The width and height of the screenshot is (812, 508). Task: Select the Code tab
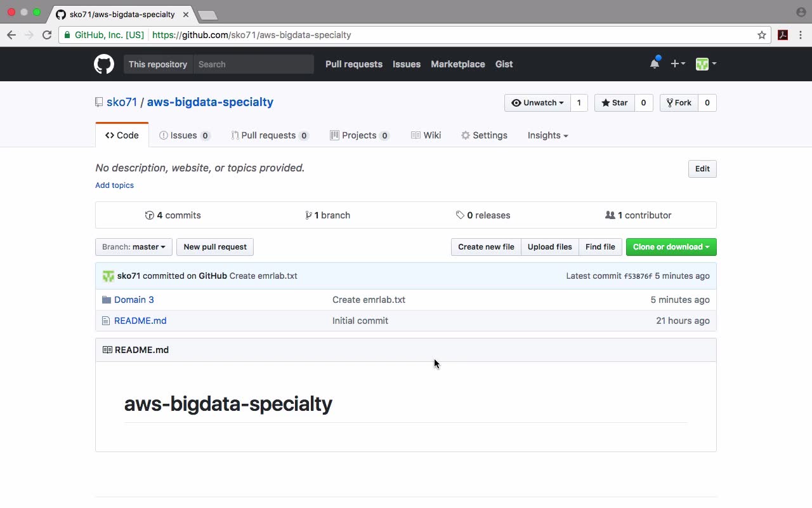coord(122,135)
